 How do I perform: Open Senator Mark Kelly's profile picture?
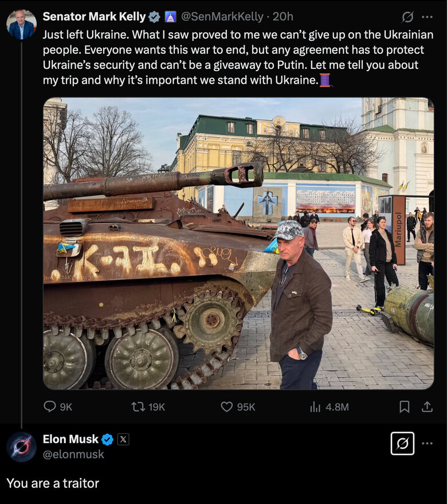[x=21, y=25]
